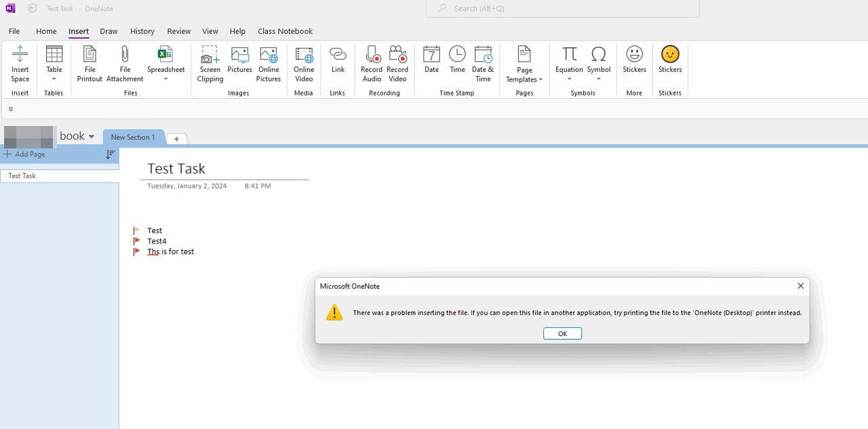Click the back arrow in title bar

pos(33,8)
